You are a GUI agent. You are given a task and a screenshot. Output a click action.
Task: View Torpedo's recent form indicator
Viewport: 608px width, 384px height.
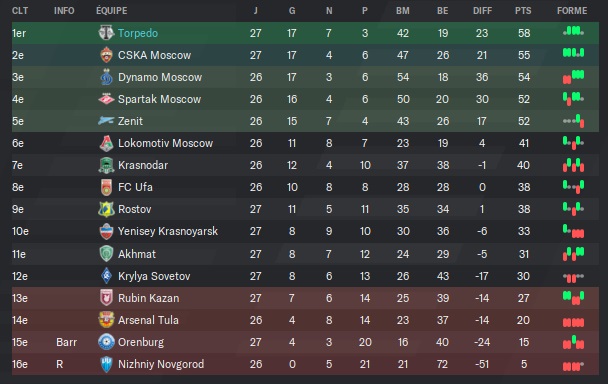[573, 31]
